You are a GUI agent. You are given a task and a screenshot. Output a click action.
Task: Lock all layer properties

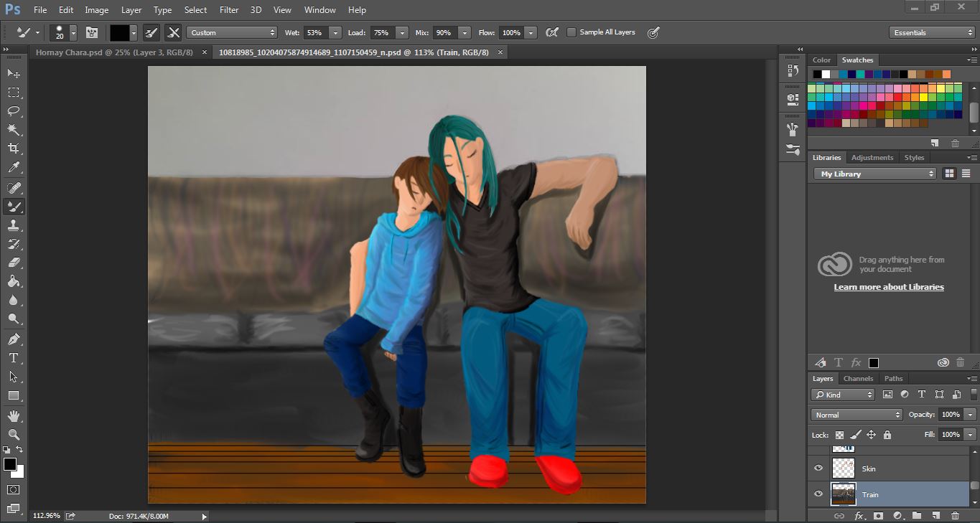pos(887,435)
